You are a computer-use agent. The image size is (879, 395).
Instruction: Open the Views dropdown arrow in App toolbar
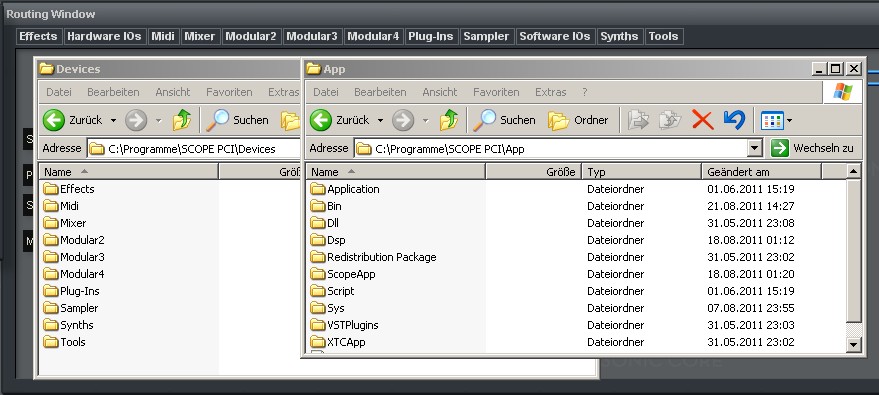[789, 120]
